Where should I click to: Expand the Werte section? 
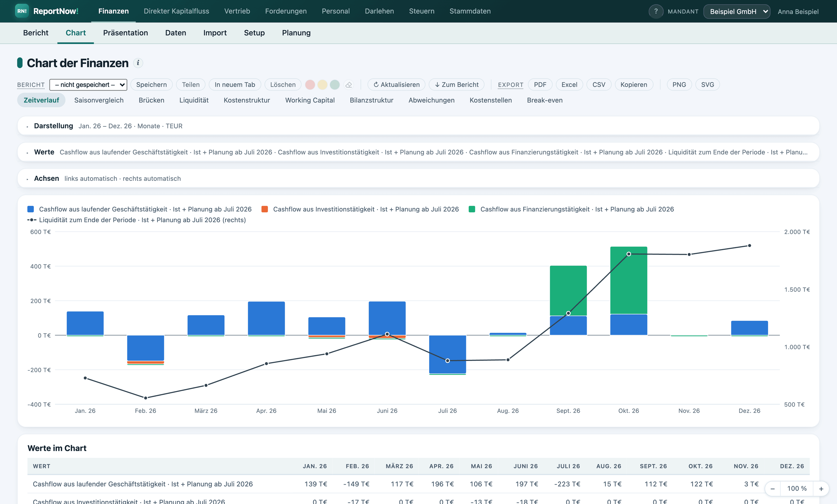(418, 152)
